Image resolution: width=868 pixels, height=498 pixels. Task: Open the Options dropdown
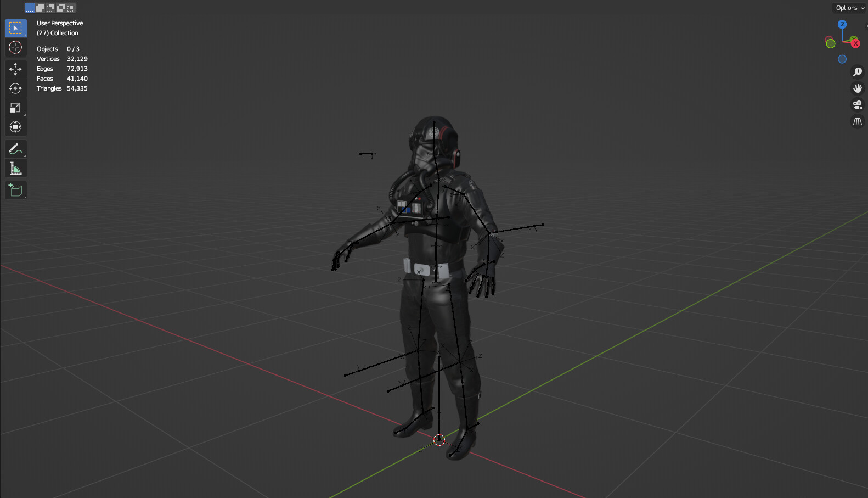pyautogui.click(x=850, y=8)
